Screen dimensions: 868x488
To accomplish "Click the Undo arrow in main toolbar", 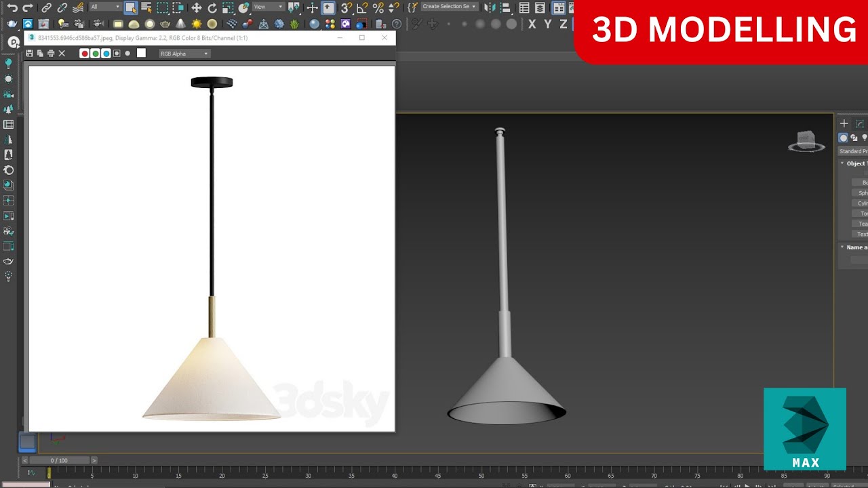I will point(12,8).
